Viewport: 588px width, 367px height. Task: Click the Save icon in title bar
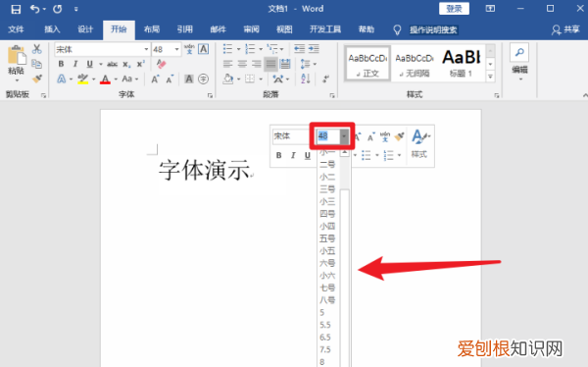tap(16, 9)
